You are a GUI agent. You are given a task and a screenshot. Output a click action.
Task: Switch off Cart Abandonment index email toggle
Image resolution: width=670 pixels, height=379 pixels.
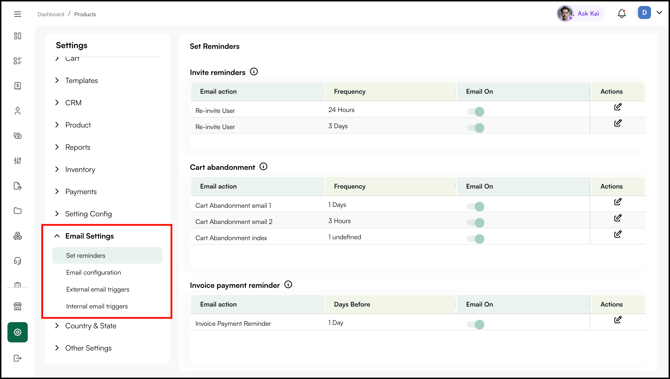476,239
